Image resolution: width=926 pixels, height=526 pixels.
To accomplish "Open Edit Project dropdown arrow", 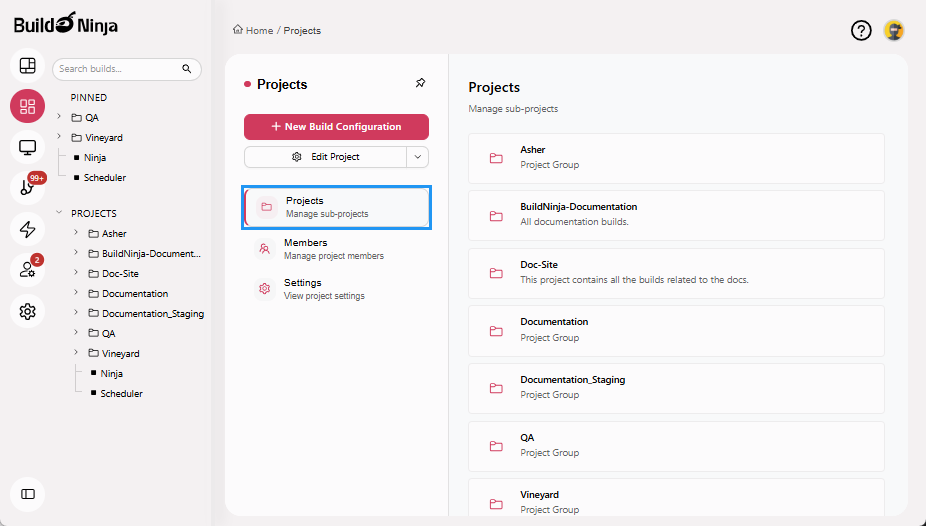I will tap(418, 157).
